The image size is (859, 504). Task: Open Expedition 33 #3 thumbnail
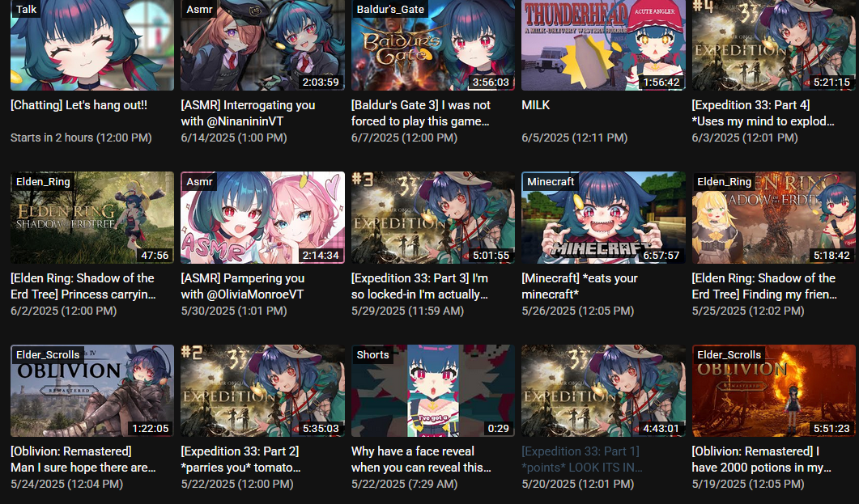[433, 218]
